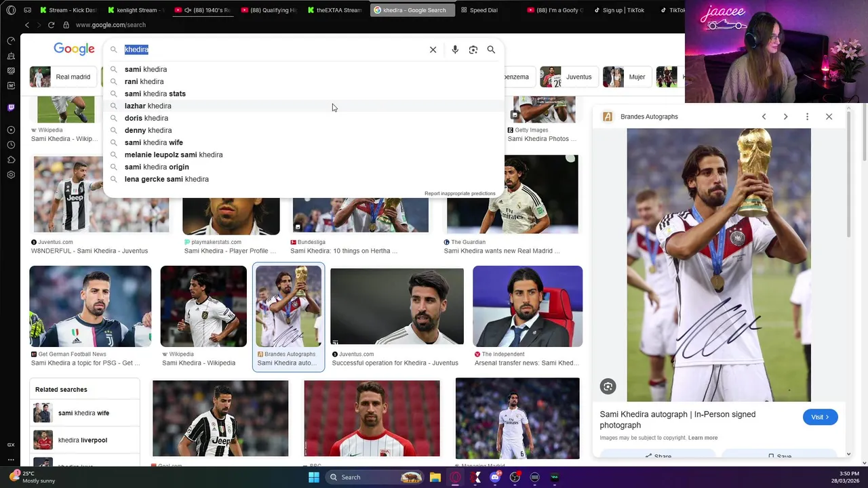Click the gaming controller icon beside tabs
868x488 pixels.
[x=27, y=10]
